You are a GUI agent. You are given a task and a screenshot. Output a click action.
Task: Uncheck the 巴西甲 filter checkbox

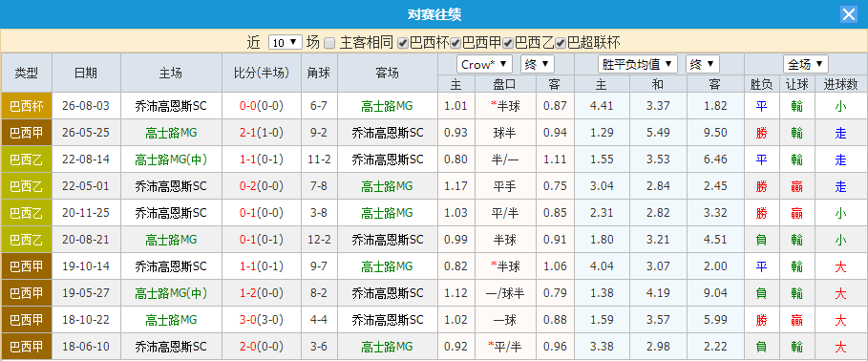click(455, 43)
